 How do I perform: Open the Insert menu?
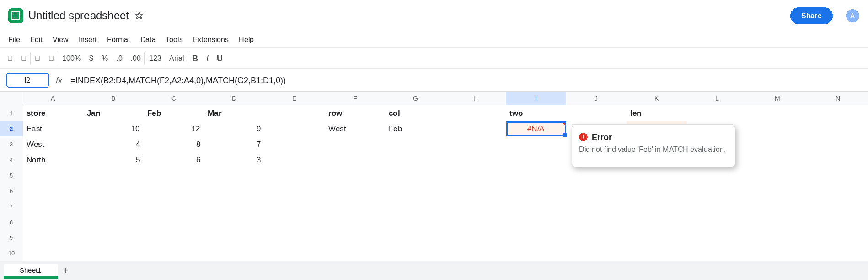(87, 39)
